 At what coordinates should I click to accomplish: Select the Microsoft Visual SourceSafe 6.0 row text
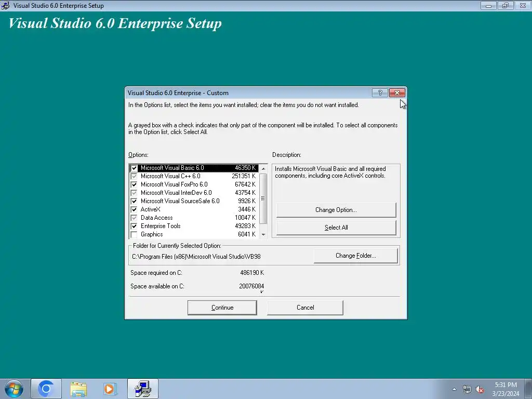pos(180,201)
